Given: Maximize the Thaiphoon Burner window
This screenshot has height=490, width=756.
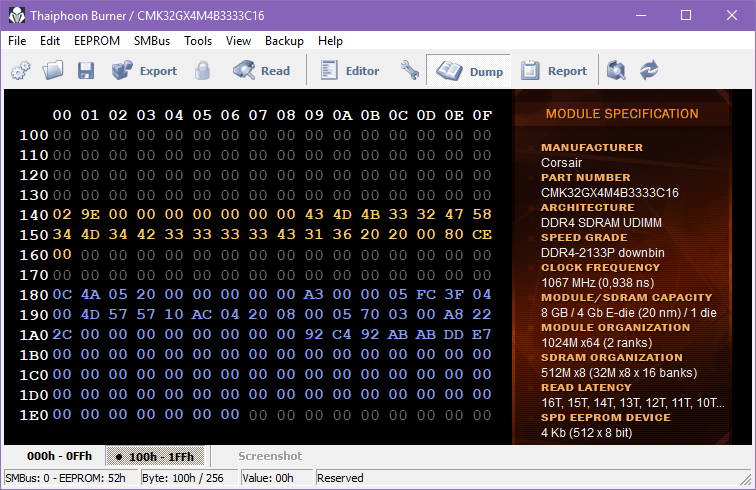Looking at the screenshot, I should click(x=686, y=15).
